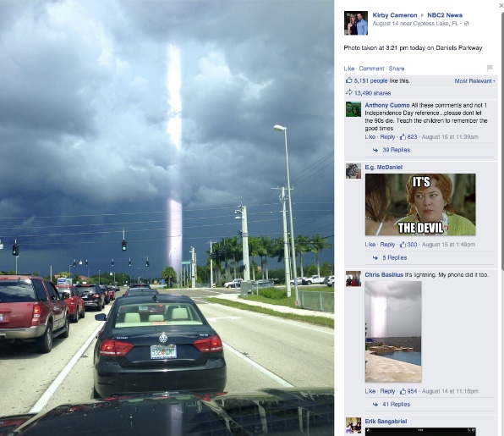Click the report flag icon on the post
This screenshot has height=436, width=504.
490,68
